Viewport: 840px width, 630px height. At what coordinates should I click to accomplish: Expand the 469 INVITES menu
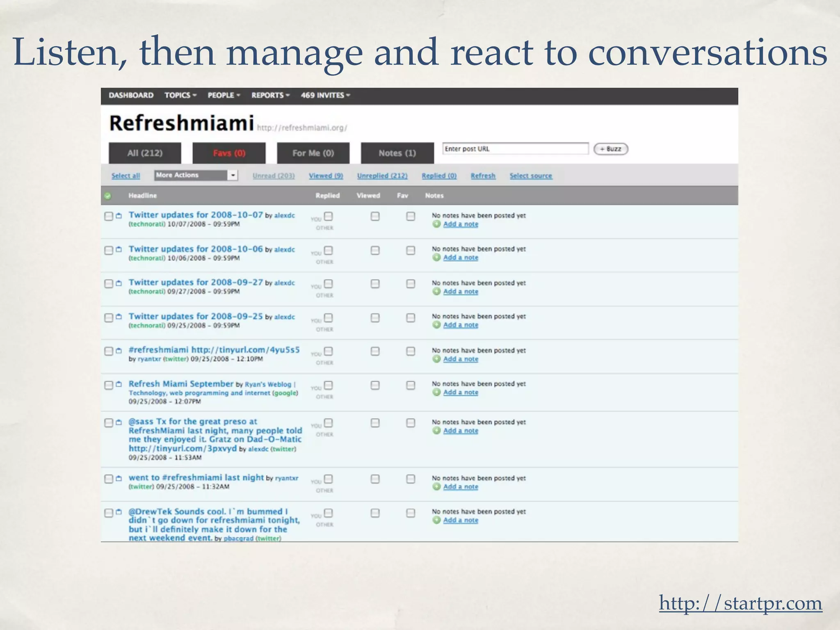coord(325,95)
